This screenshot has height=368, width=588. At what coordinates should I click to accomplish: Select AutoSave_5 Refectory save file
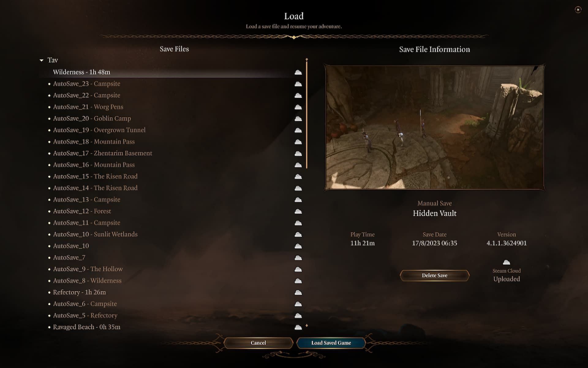coord(85,315)
